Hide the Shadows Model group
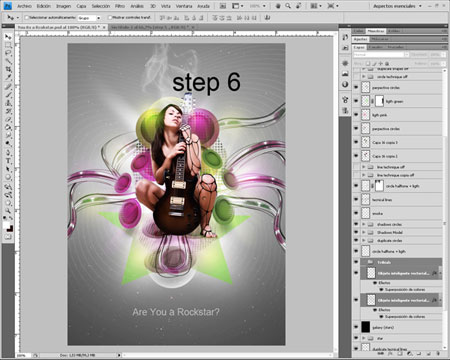Image resolution: width=450 pixels, height=360 pixels. tap(356, 232)
